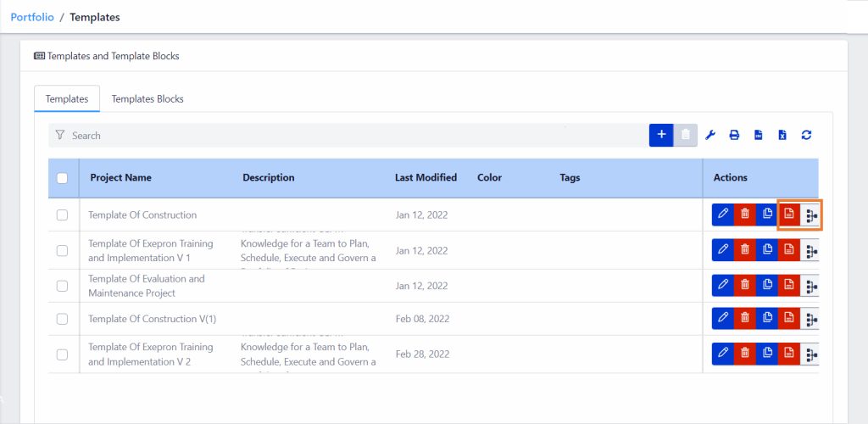Sort by Last Modified column header
Image resolution: width=868 pixels, height=424 pixels.
point(426,178)
